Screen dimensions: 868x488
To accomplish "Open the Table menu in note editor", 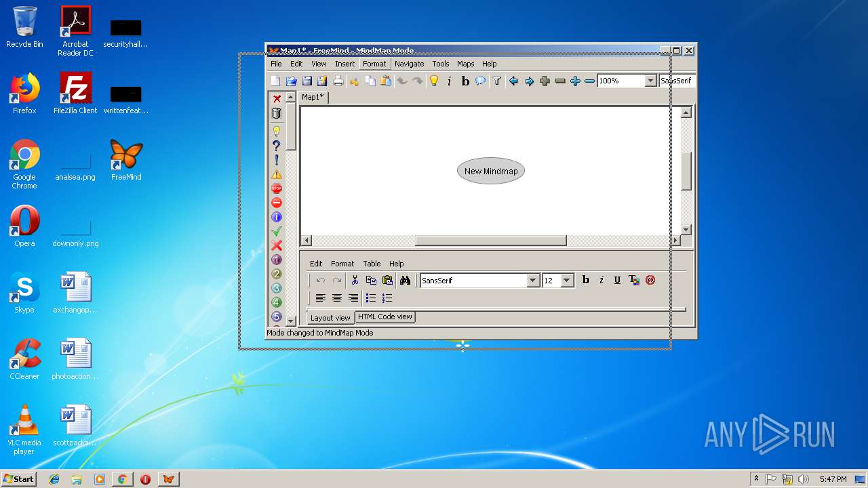I will (x=372, y=264).
